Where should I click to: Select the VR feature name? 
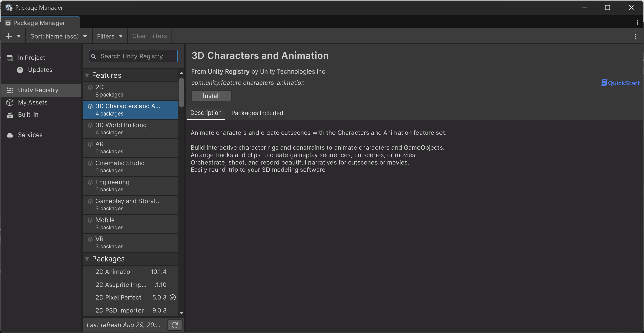[x=100, y=239]
